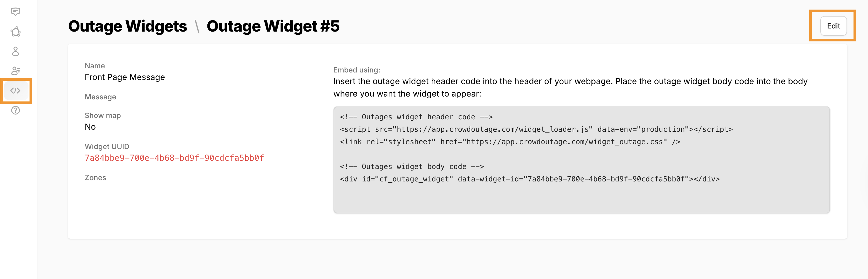Open the zones polygon icon in sidebar
Viewport: 868px width, 279px height.
coord(16,32)
